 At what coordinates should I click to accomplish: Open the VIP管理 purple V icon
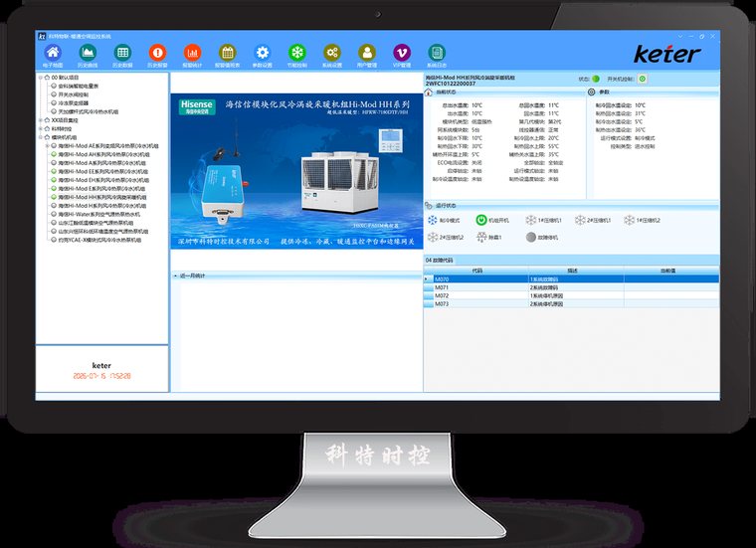(402, 52)
